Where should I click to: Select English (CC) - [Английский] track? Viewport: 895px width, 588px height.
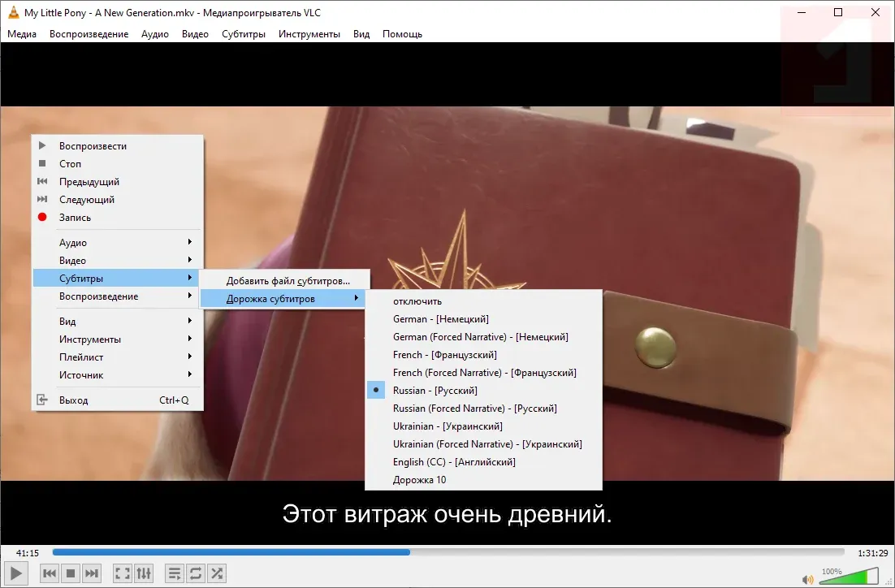coord(483,462)
